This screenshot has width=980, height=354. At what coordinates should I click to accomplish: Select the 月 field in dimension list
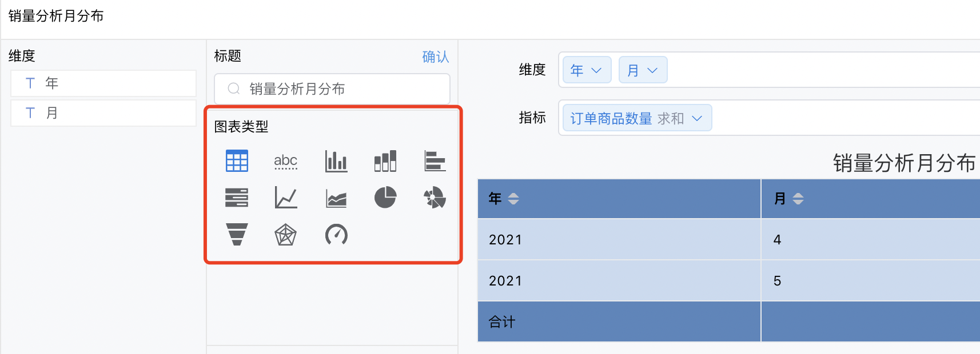point(103,113)
